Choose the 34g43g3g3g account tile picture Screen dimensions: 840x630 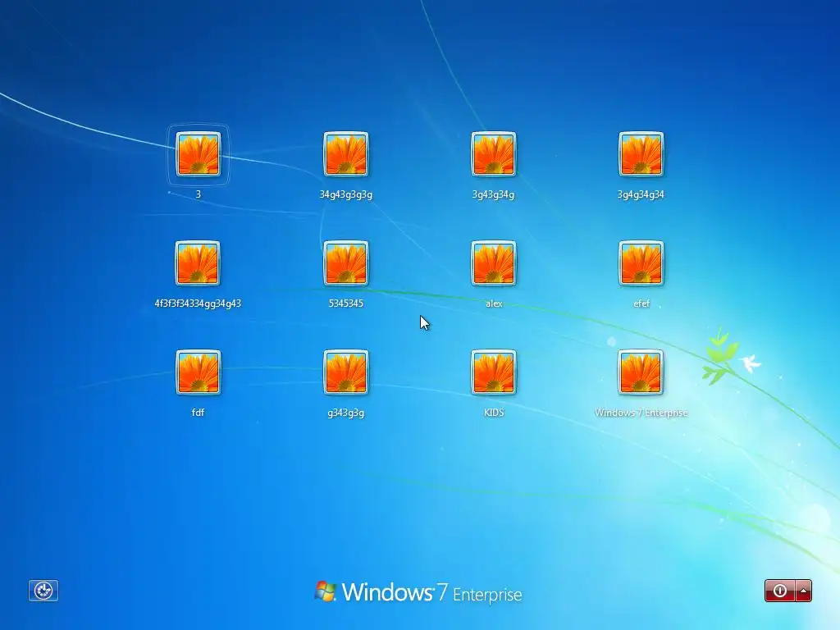click(x=345, y=154)
